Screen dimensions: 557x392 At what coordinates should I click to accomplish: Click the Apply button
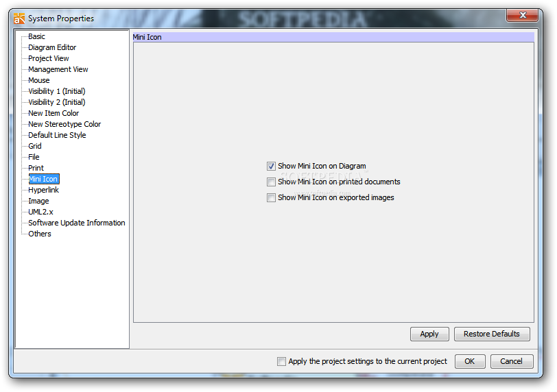[429, 334]
